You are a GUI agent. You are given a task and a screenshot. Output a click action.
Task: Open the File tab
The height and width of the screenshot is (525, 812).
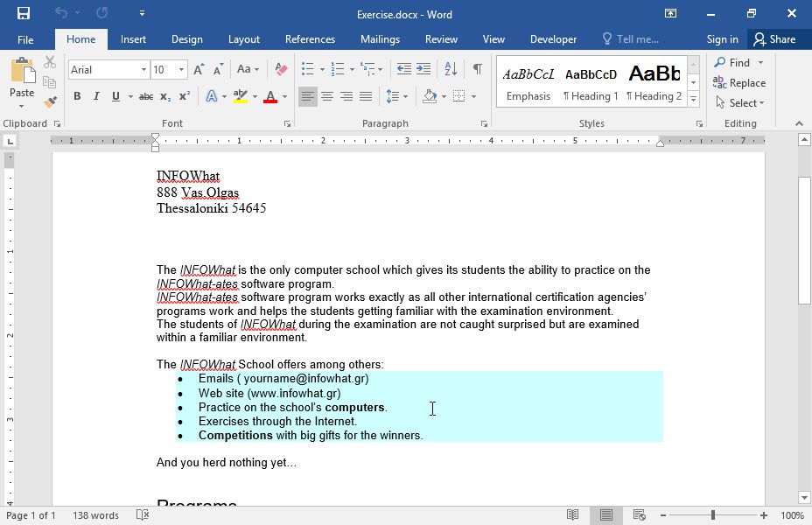tap(25, 39)
